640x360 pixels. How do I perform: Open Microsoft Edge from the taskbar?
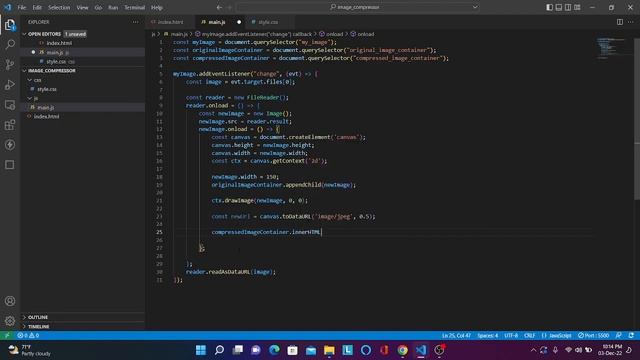[x=274, y=350]
